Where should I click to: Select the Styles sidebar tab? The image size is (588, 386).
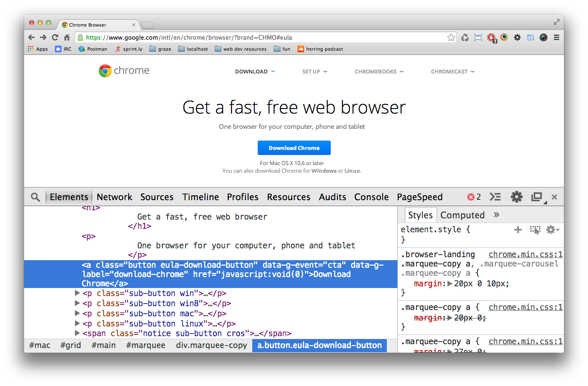(x=420, y=215)
